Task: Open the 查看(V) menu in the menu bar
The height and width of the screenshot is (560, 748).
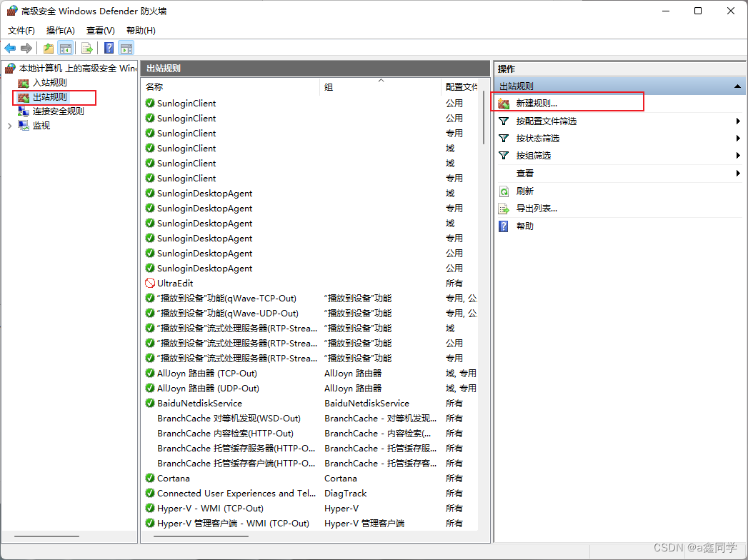Action: pos(100,31)
